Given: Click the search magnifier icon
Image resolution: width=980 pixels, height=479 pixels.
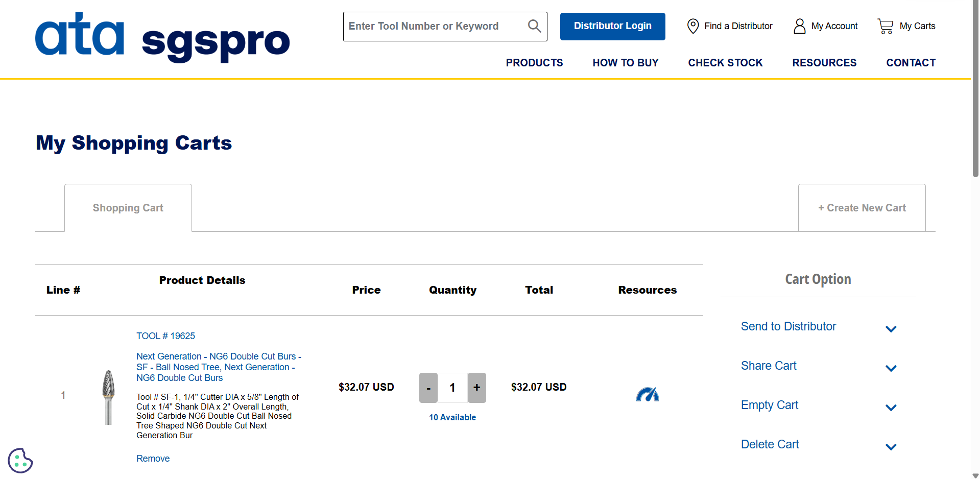Looking at the screenshot, I should 534,26.
